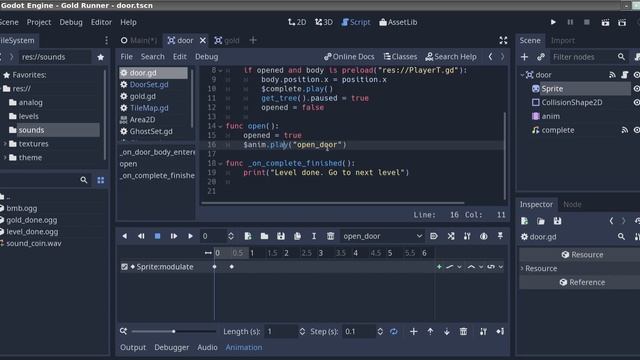640x360 pixels.
Task: Open the Debugger bottom panel
Action: click(171, 347)
